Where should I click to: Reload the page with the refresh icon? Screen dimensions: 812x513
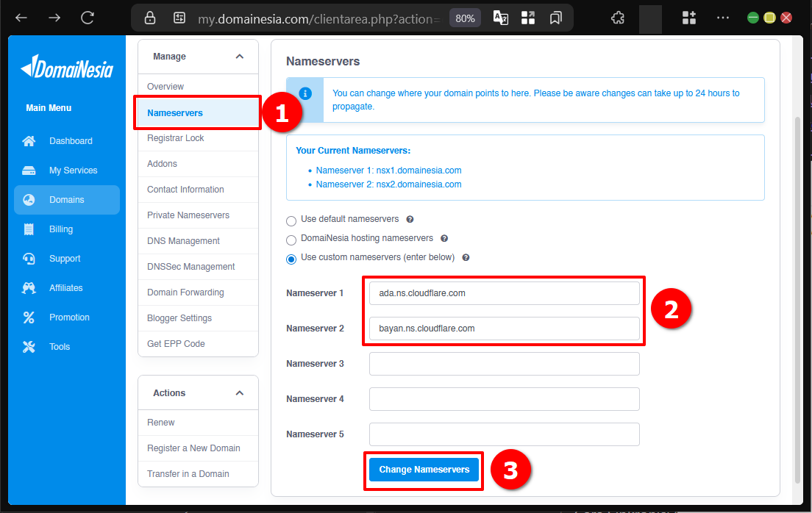pyautogui.click(x=88, y=18)
